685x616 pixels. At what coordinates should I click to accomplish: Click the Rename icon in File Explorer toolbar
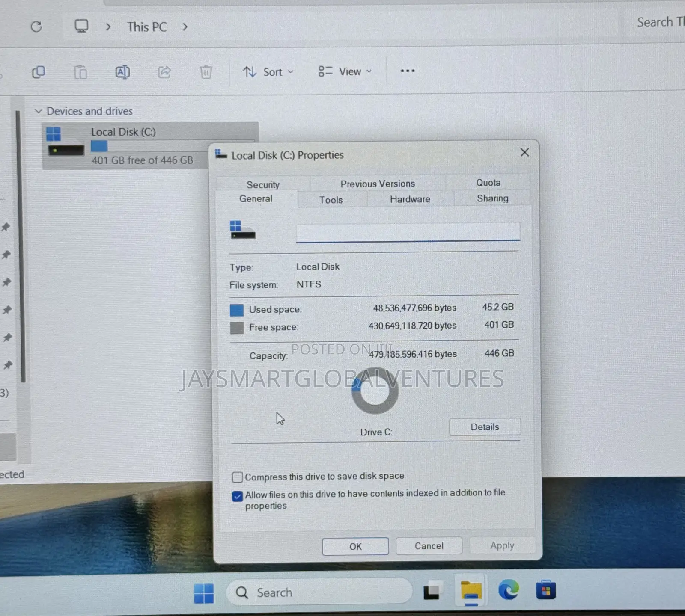122,72
